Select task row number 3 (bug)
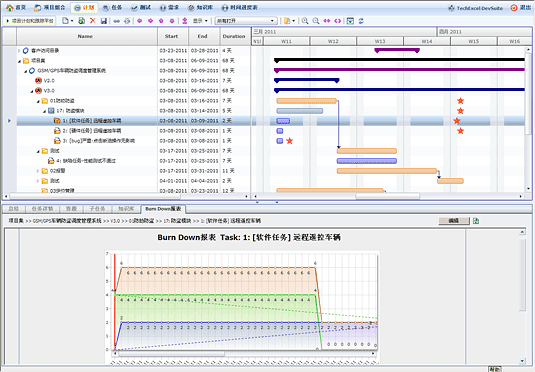This screenshot has height=372, width=535. [133, 141]
